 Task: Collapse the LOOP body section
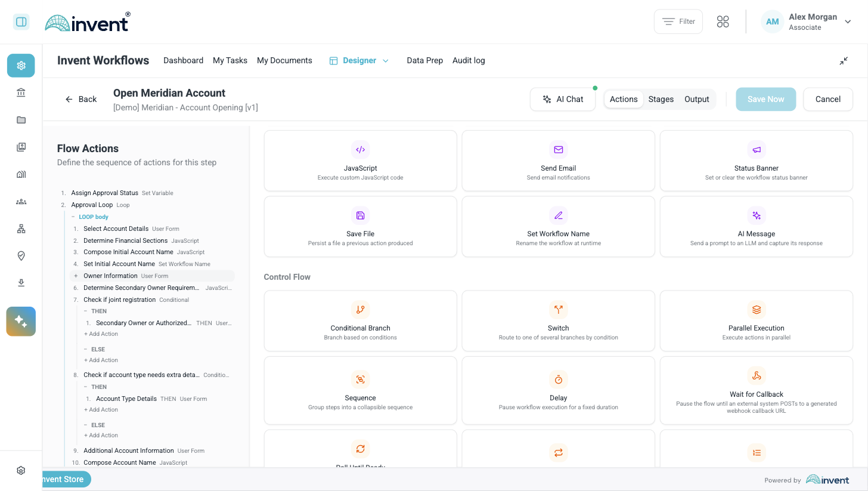[73, 217]
